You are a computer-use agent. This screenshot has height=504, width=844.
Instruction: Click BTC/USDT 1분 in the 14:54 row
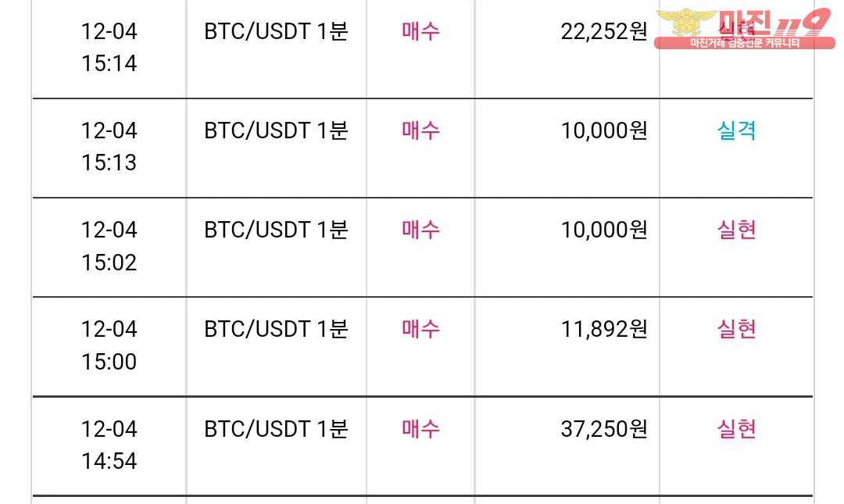click(x=276, y=429)
